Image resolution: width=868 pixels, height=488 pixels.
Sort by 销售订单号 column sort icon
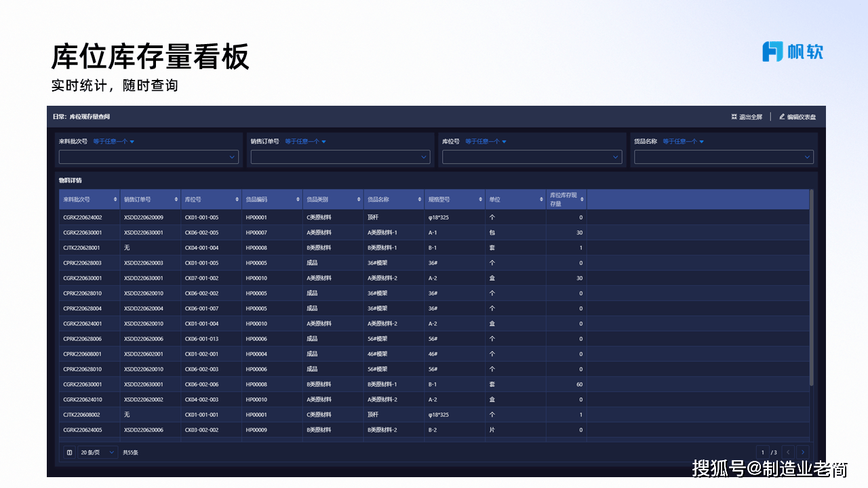(176, 200)
